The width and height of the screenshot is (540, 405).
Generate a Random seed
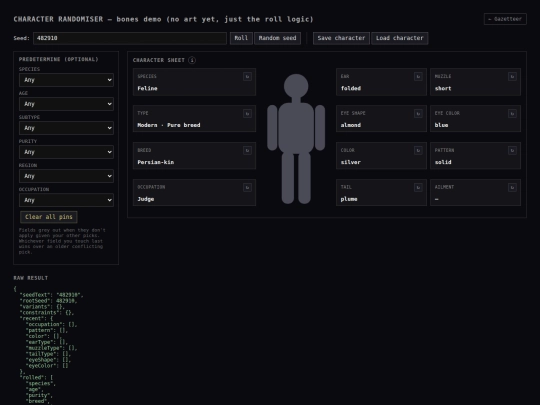(278, 38)
